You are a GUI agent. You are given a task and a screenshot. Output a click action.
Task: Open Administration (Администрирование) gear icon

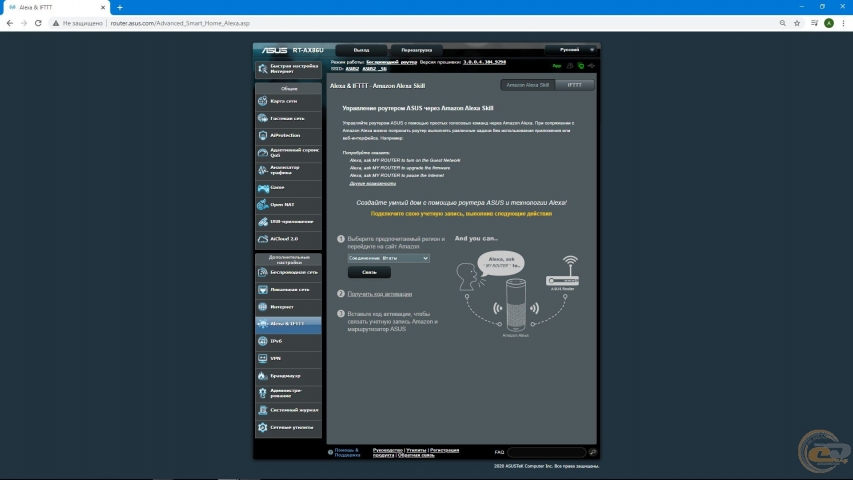click(x=263, y=392)
